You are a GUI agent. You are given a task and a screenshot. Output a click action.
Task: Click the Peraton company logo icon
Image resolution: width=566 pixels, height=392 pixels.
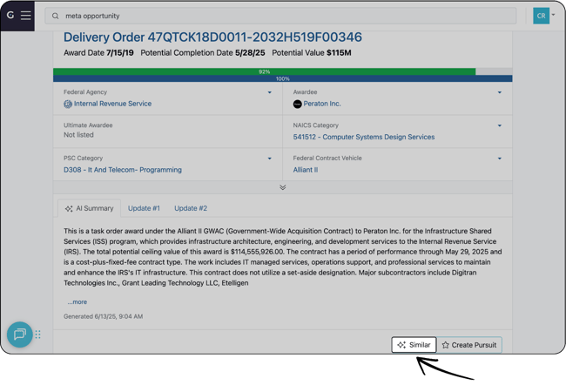click(x=297, y=104)
